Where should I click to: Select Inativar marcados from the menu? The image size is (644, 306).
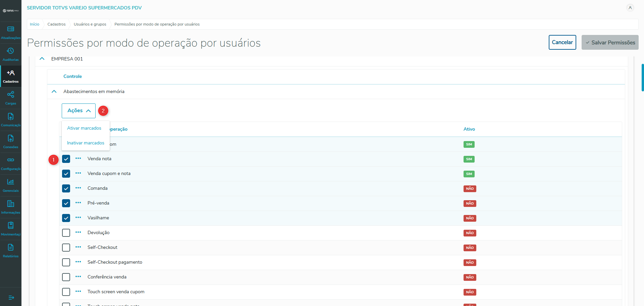coord(86,143)
